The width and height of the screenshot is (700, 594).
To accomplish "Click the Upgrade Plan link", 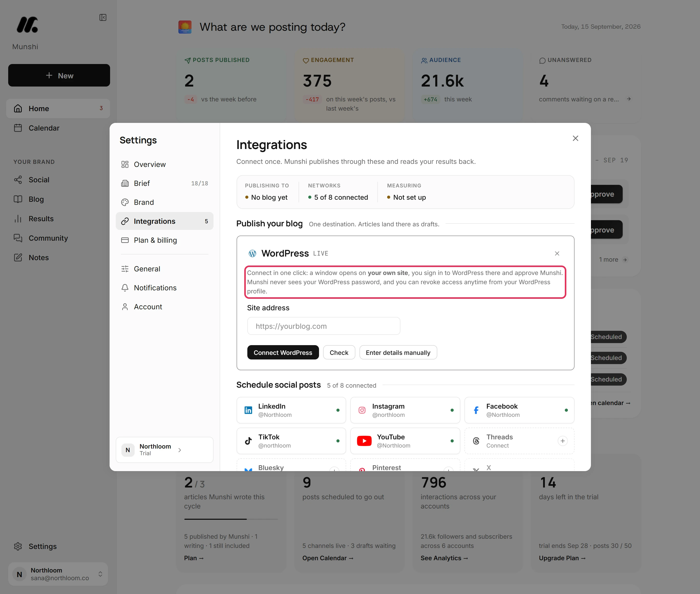I will [562, 558].
